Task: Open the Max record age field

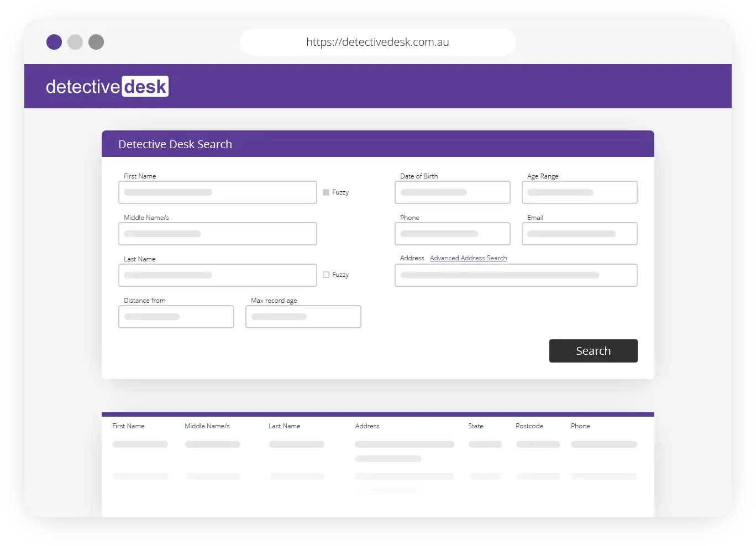Action: tap(303, 317)
